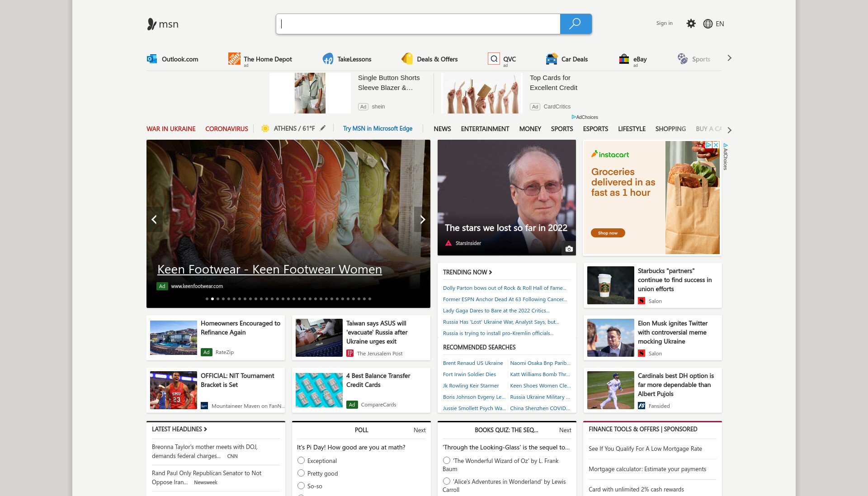Viewport: 868px width, 496px height.
Task: Click the camera gallery icon on stars photo
Action: tap(569, 249)
